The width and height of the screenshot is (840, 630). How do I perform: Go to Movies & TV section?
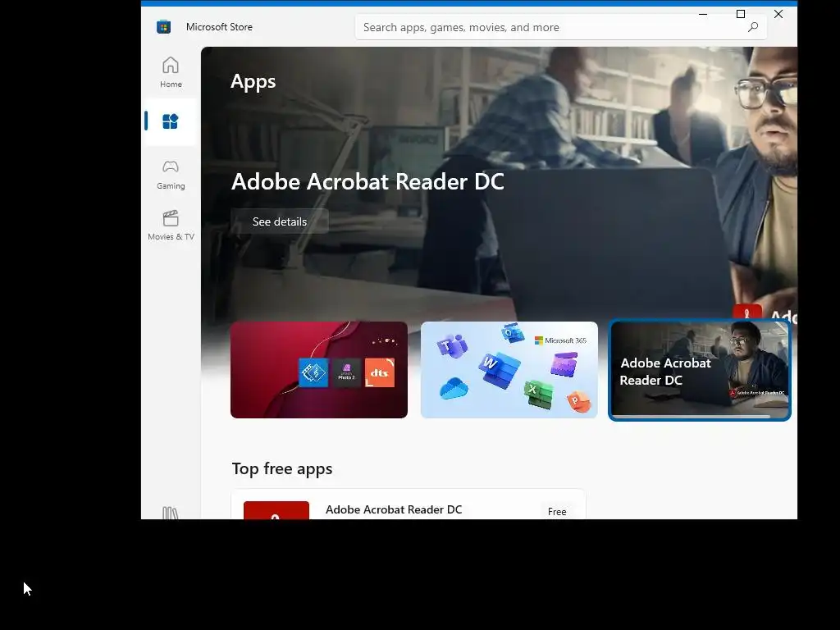[171, 226]
